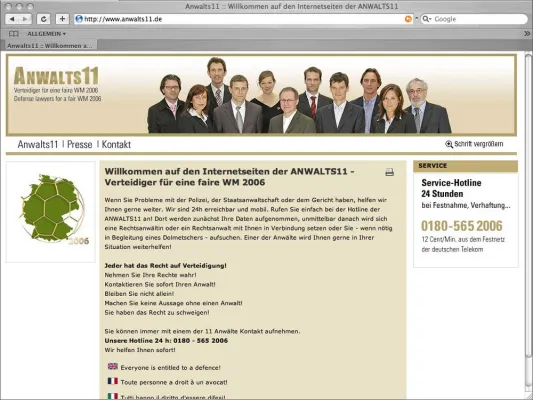
Task: Expand the ALLGEMEIN bookmarks dropdown
Action: click(x=47, y=34)
